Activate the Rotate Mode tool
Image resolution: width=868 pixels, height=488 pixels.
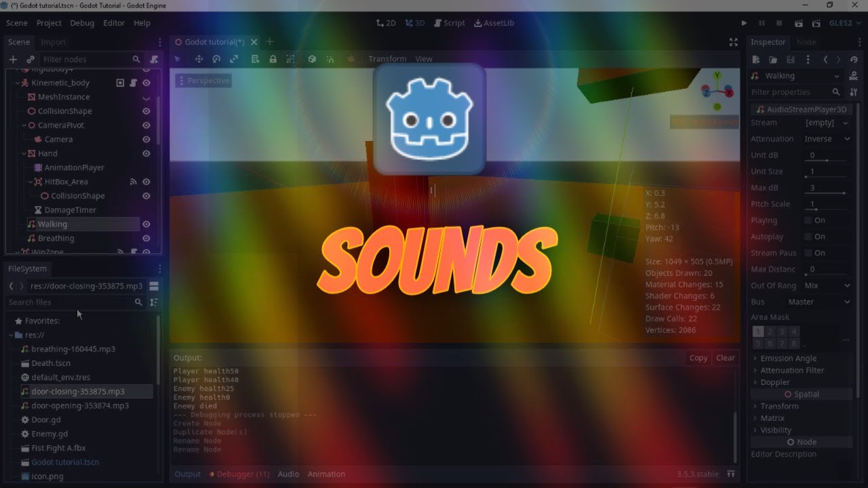pos(216,59)
